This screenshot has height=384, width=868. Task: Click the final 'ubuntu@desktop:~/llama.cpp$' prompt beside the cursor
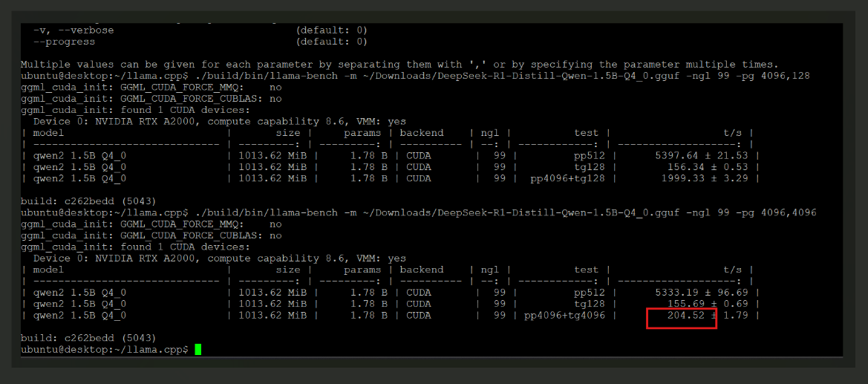tap(105, 350)
